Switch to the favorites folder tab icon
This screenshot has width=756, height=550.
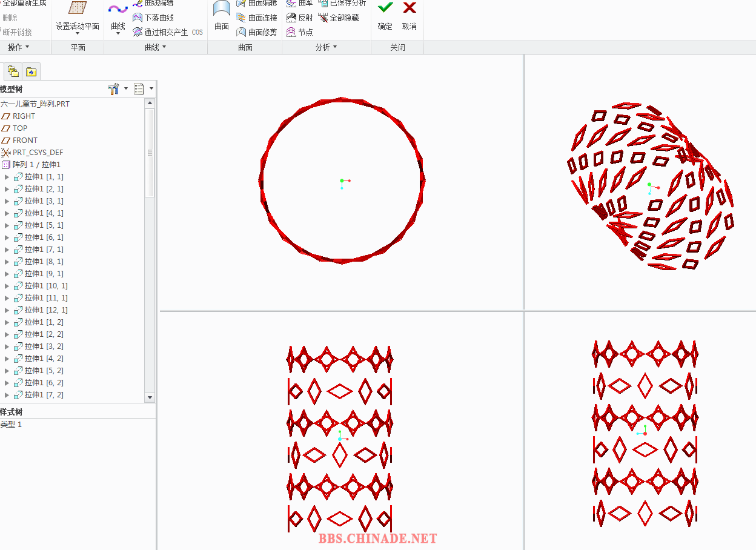(31, 71)
